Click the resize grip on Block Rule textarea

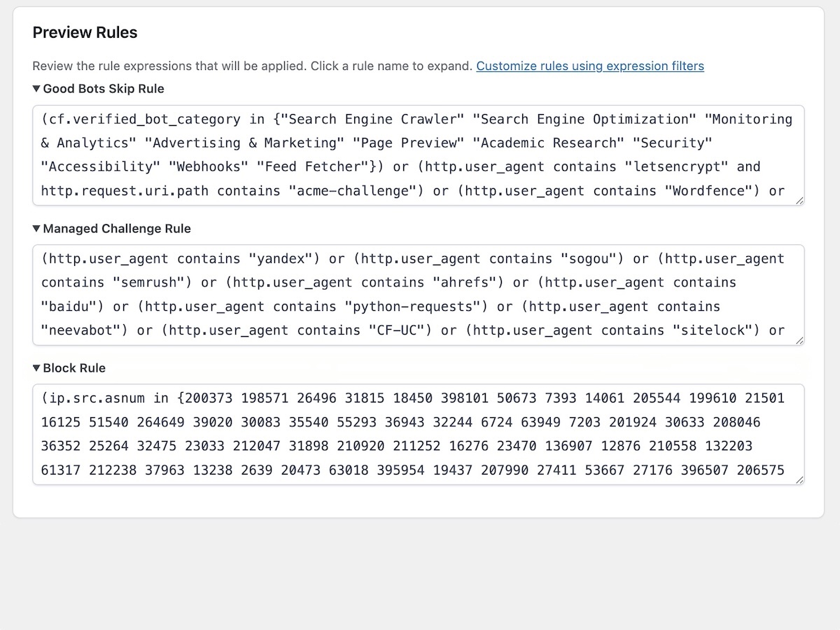tap(800, 479)
